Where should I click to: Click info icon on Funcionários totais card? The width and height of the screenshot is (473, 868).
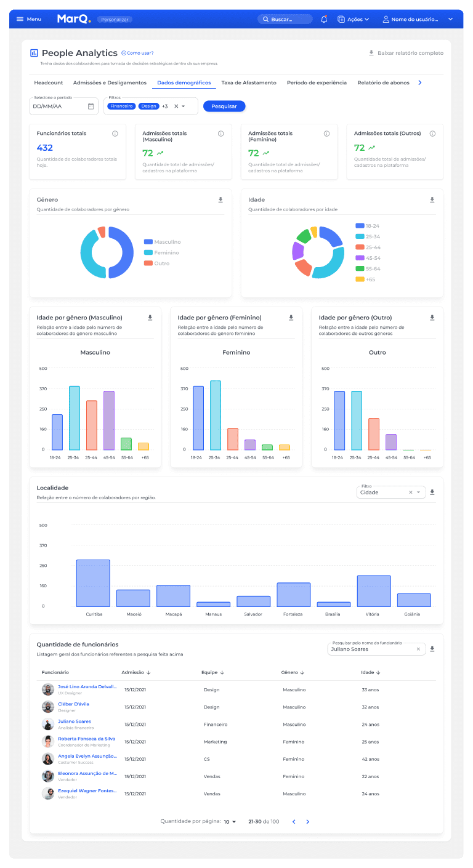pyautogui.click(x=115, y=134)
